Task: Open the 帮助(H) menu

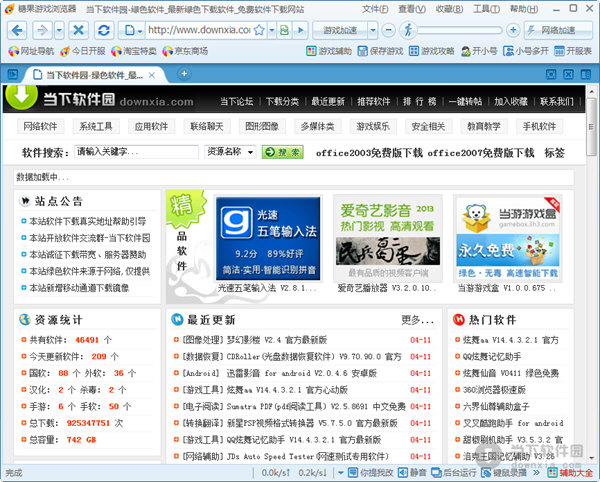Action: [x=524, y=8]
